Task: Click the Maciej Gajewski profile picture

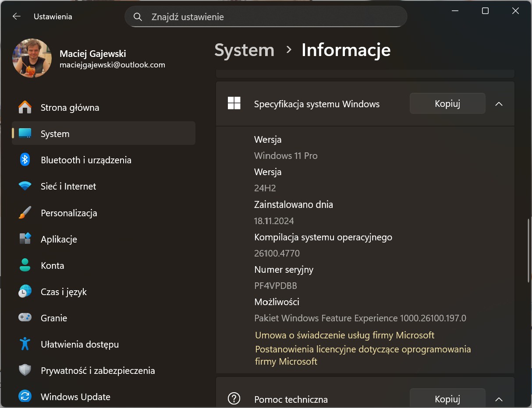Action: click(32, 58)
